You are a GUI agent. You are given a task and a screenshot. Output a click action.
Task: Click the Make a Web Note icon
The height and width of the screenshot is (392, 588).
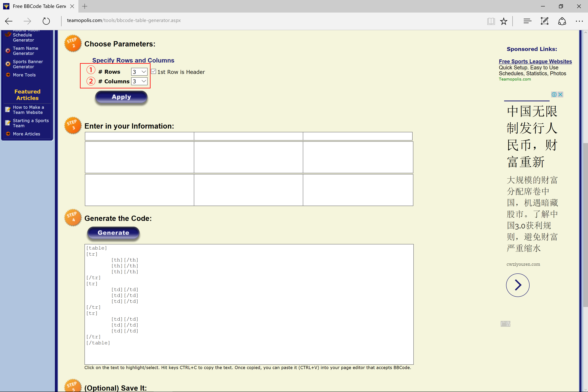pos(544,21)
